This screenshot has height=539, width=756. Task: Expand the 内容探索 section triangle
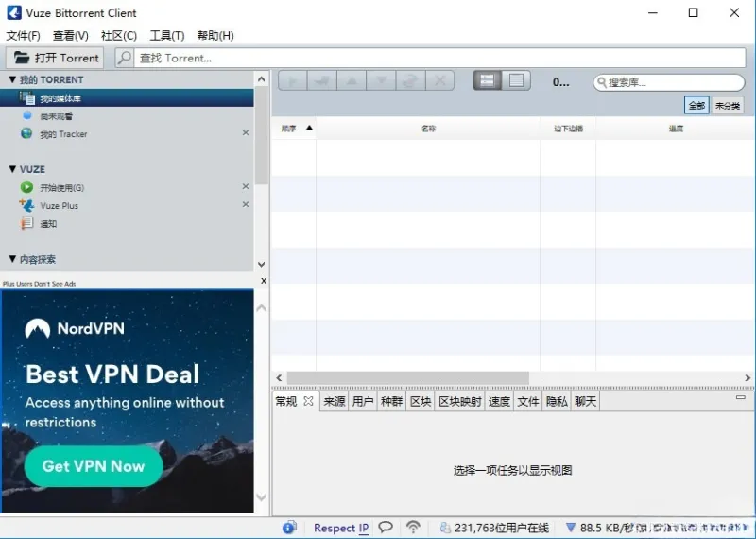click(12, 259)
